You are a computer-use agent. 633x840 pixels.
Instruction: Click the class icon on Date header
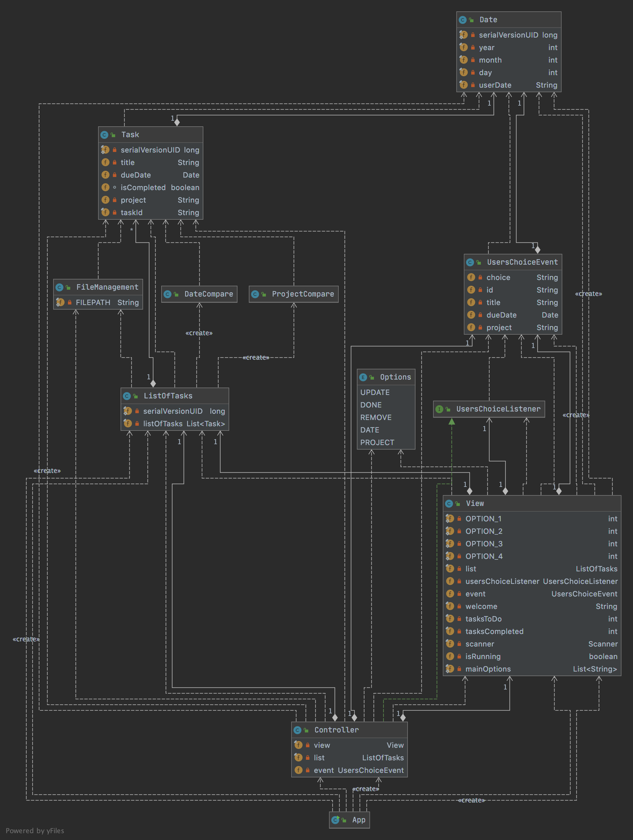point(462,20)
